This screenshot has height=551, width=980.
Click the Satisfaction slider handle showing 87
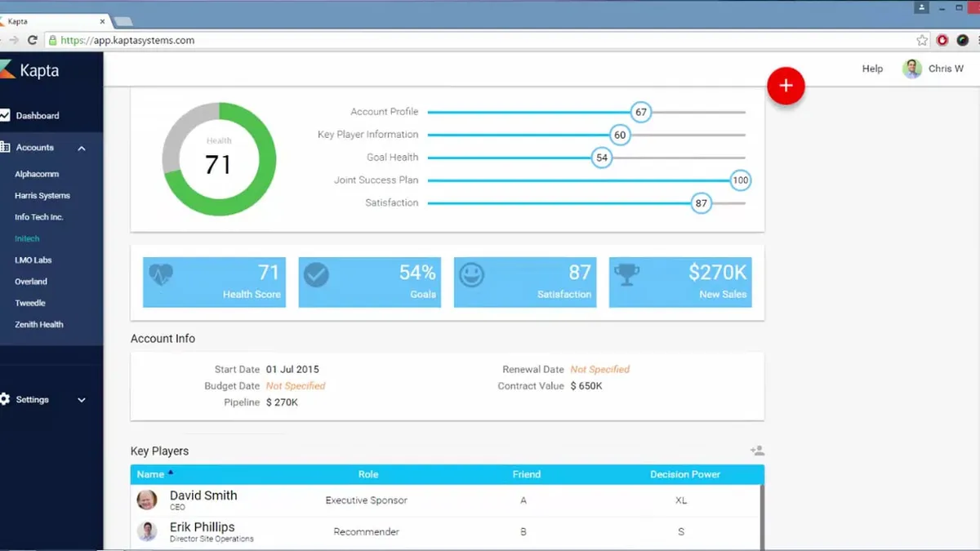click(x=701, y=203)
